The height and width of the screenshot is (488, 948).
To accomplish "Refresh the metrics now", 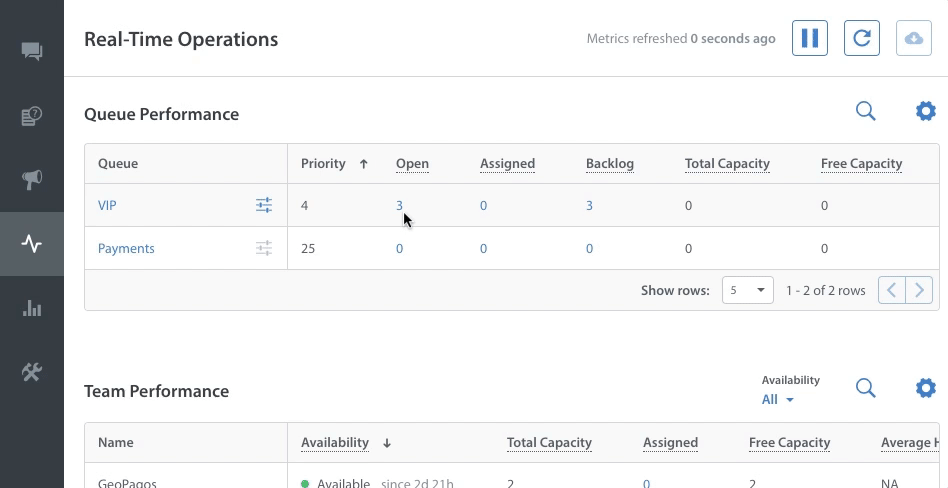I will tap(862, 39).
